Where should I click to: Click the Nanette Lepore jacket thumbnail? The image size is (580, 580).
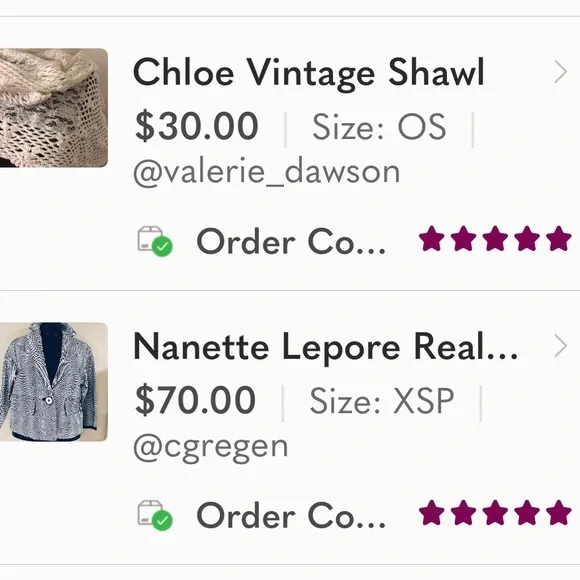tap(54, 382)
